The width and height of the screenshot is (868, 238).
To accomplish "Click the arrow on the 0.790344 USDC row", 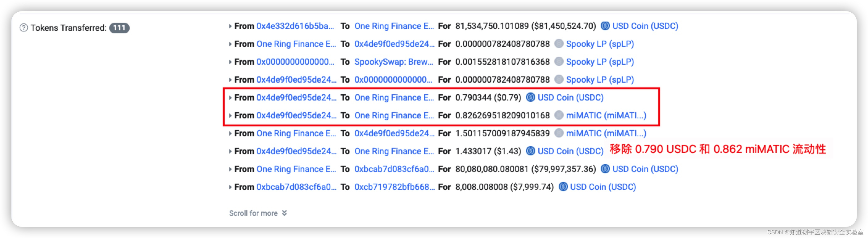I will pyautogui.click(x=230, y=97).
